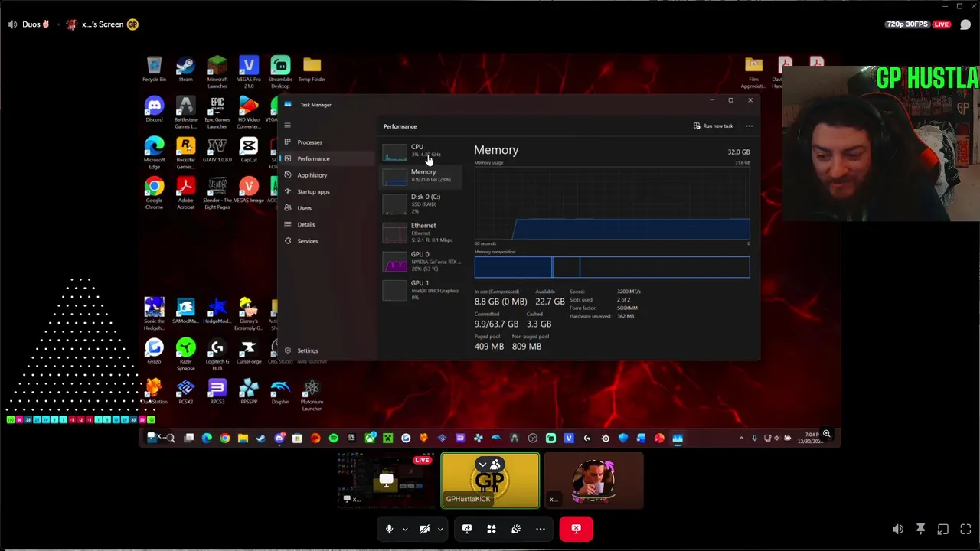Zoom the stream with magnifier icon

coord(826,434)
